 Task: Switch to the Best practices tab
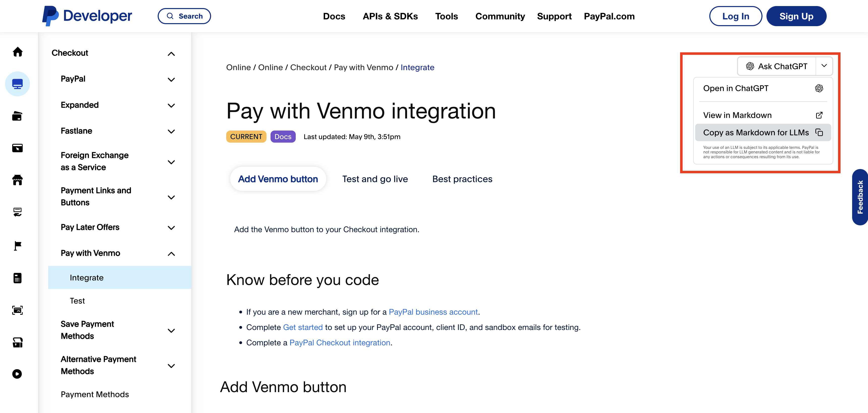[462, 179]
